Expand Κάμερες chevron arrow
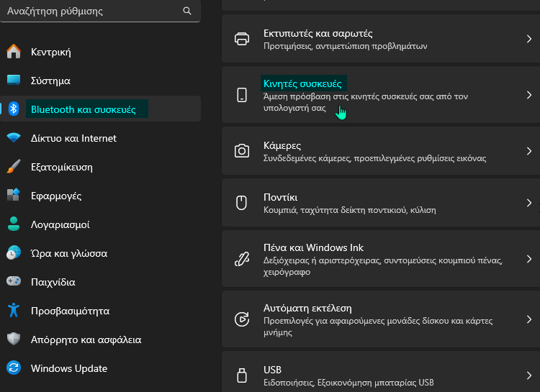 529,151
